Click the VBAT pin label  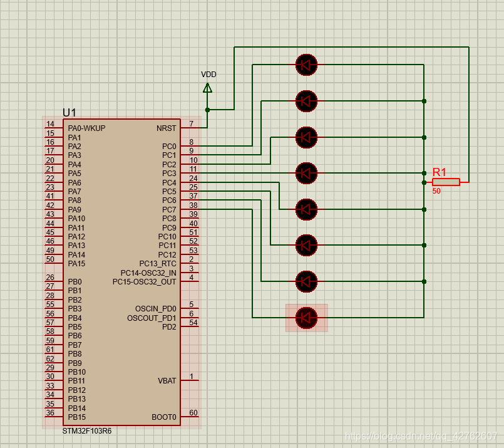pyautogui.click(x=167, y=381)
